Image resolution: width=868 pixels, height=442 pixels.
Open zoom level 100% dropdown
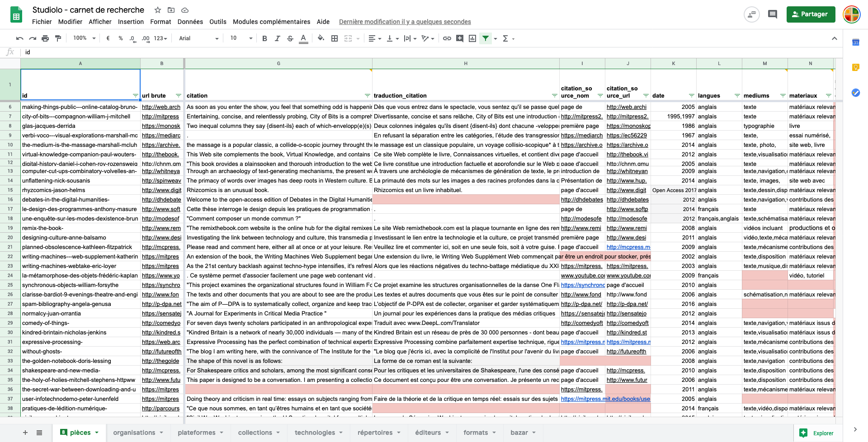tap(84, 38)
